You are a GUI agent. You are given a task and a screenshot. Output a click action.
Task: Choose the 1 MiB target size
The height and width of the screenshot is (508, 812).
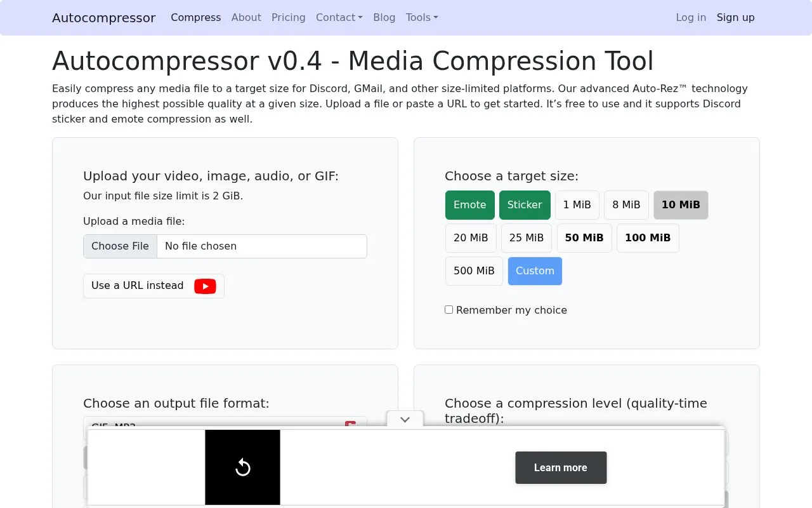577,205
